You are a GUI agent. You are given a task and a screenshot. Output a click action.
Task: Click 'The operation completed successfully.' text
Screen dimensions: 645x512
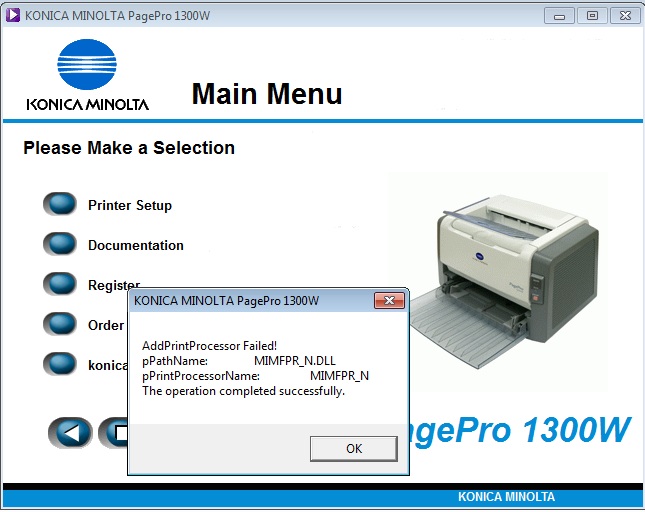pyautogui.click(x=244, y=391)
